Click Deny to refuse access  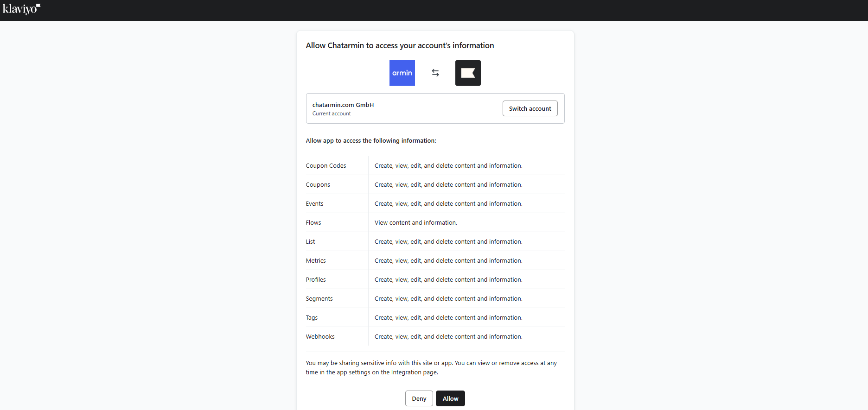point(419,398)
